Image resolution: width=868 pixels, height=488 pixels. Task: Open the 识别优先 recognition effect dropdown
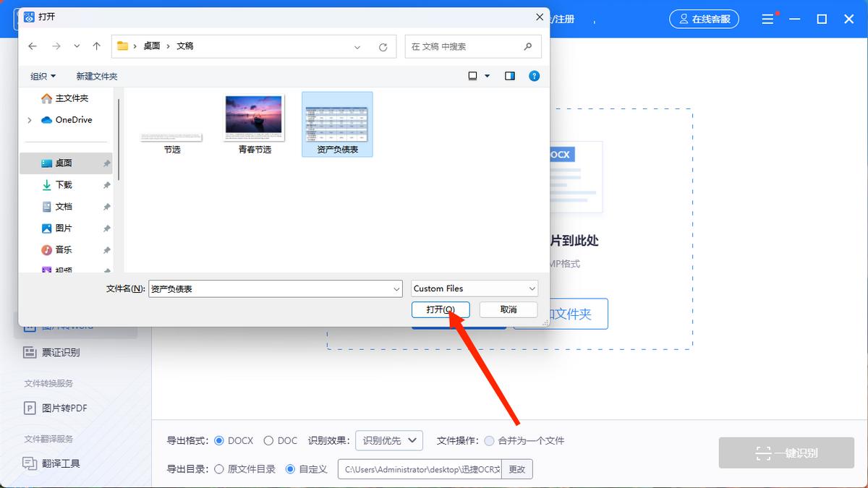[x=388, y=440]
